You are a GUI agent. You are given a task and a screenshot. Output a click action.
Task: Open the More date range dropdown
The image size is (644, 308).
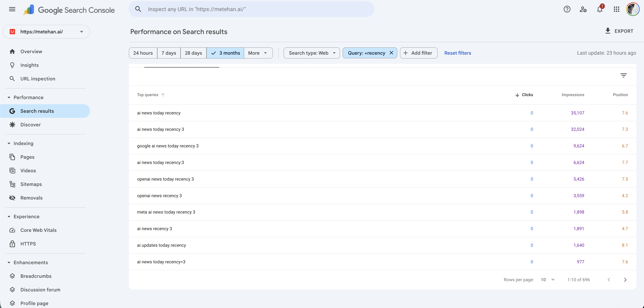click(258, 53)
